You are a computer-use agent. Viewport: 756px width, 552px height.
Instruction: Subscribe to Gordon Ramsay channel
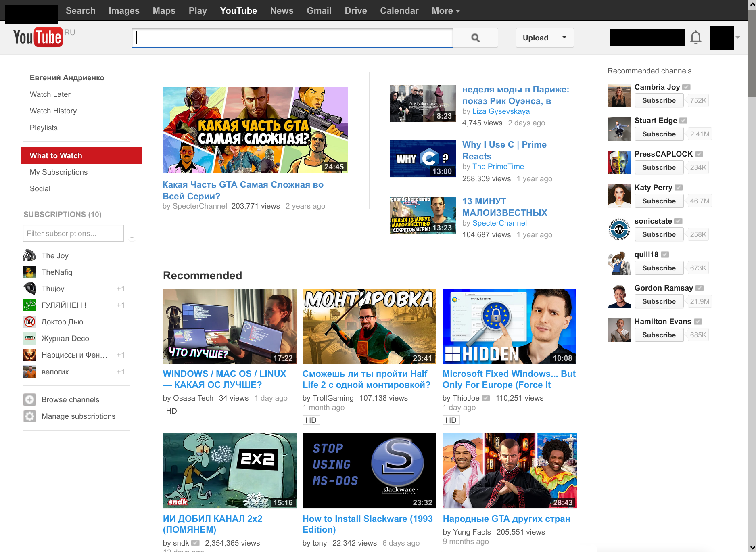pos(658,301)
